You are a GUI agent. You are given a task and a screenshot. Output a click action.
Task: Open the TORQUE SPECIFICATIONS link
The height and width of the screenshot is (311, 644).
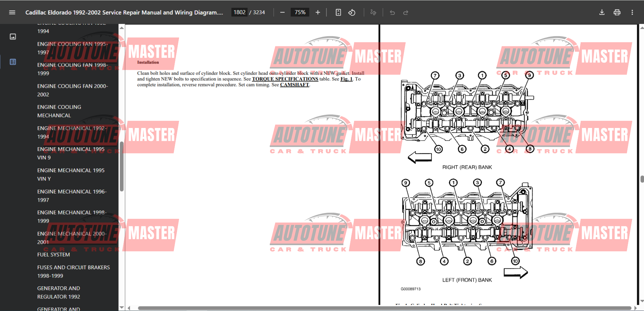pyautogui.click(x=285, y=79)
